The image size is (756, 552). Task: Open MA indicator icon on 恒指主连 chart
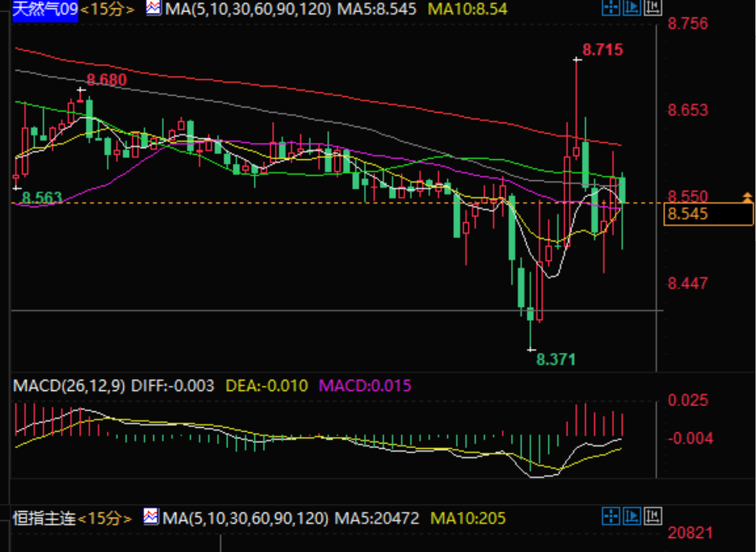click(x=150, y=516)
